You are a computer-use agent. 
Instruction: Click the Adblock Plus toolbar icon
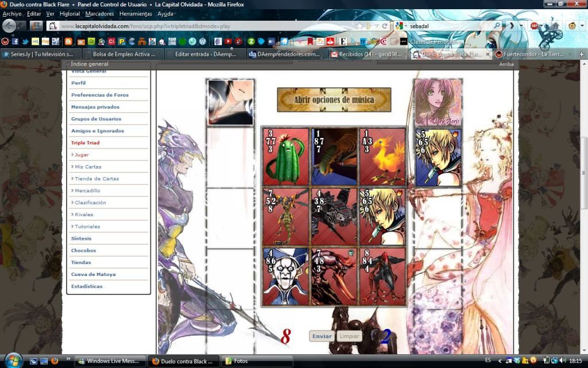[x=533, y=26]
